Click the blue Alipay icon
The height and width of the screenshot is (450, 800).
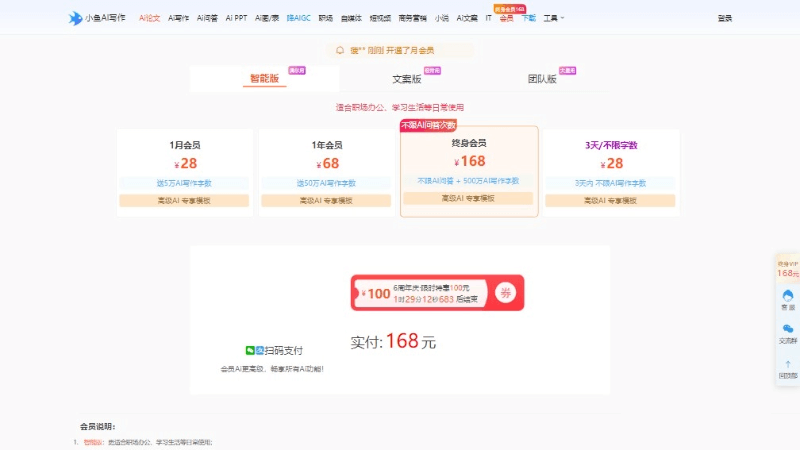coord(260,350)
